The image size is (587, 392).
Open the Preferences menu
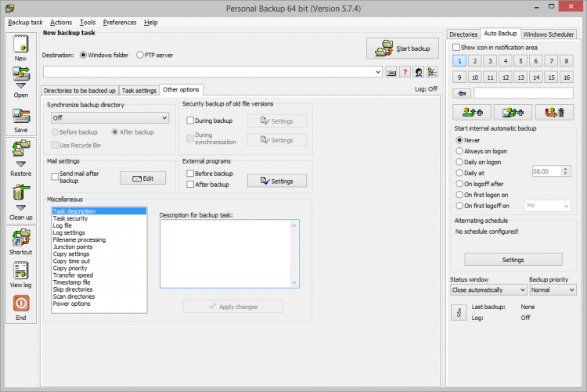[x=120, y=23]
